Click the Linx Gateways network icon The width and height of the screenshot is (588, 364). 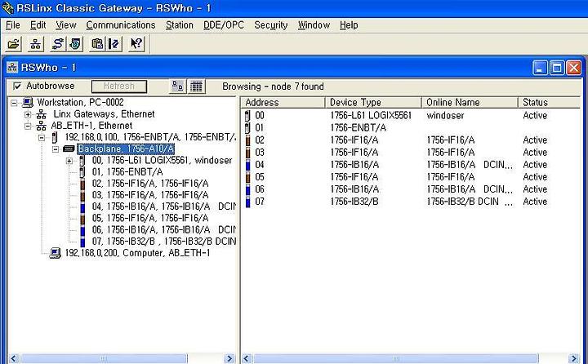click(42, 114)
